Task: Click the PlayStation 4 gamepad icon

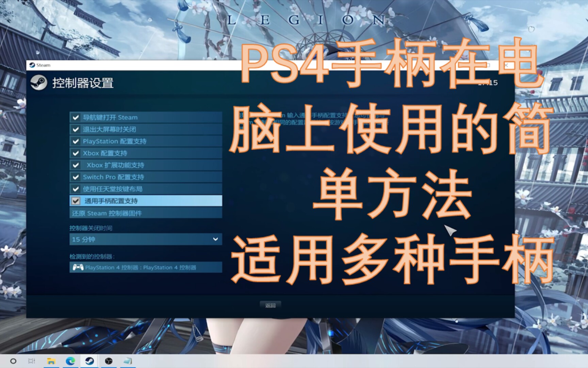Action: tap(78, 267)
